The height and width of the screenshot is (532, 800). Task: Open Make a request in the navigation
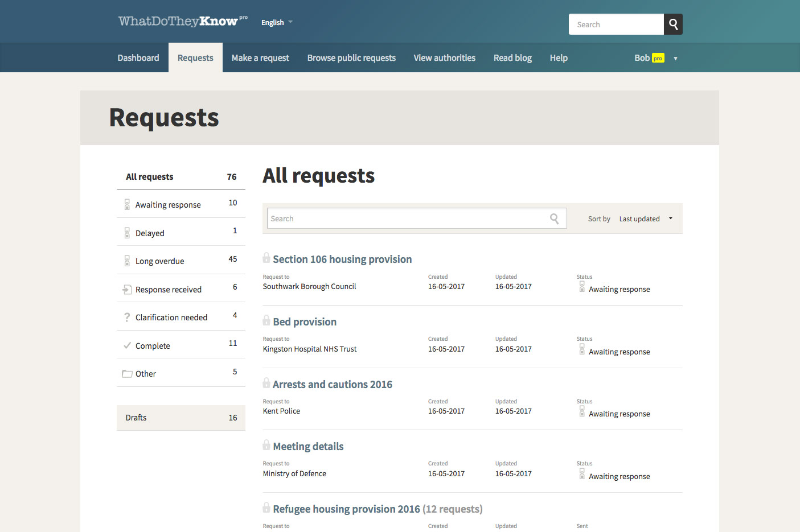coord(260,58)
